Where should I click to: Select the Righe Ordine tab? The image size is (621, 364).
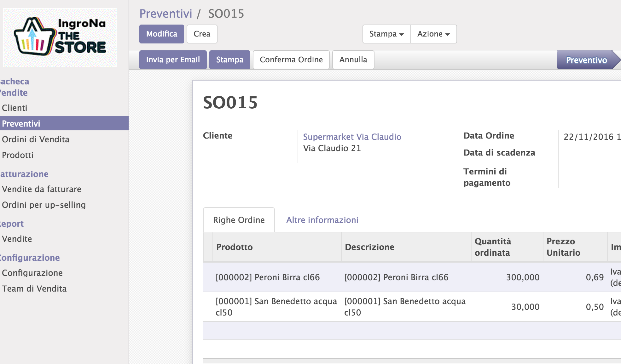click(239, 220)
